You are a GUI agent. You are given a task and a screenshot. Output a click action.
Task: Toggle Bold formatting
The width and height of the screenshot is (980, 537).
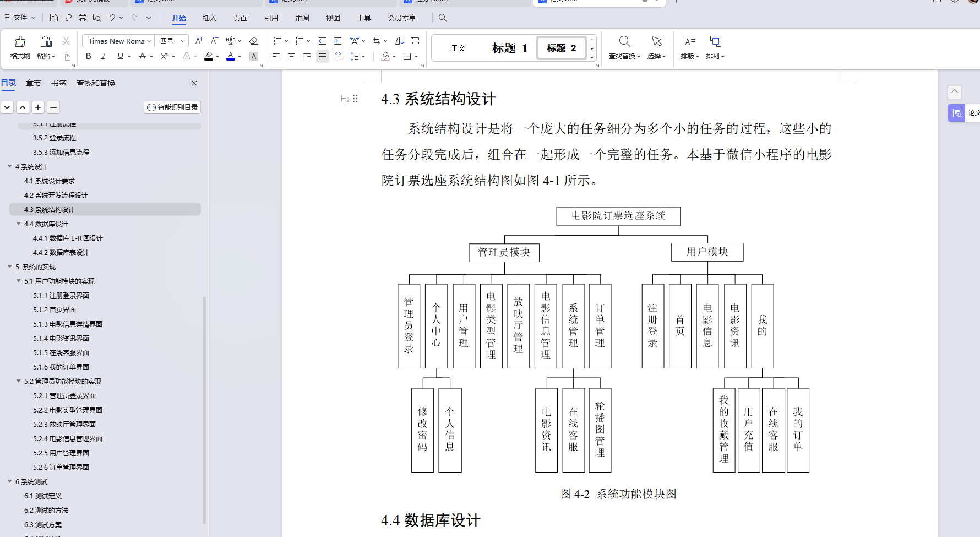[x=89, y=56]
